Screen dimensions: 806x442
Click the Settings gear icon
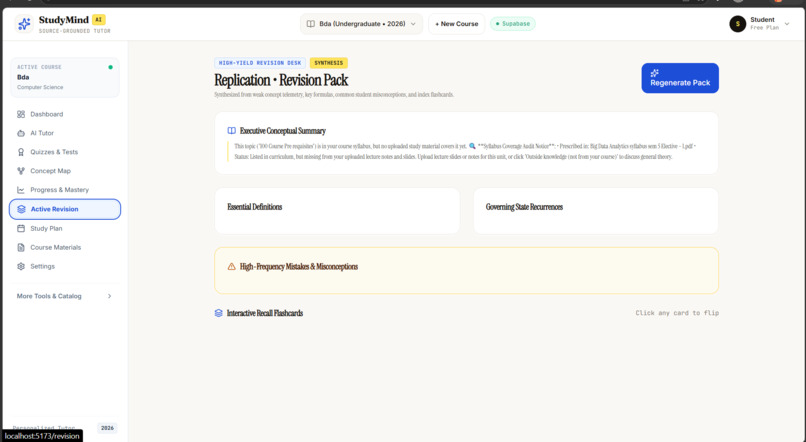(21, 266)
